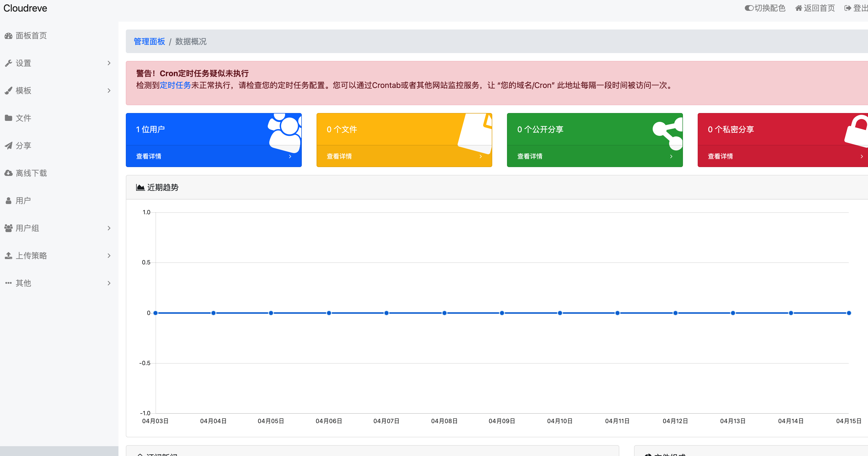Click the cloud download icon for 离线下载
This screenshot has height=456, width=868.
tap(8, 173)
